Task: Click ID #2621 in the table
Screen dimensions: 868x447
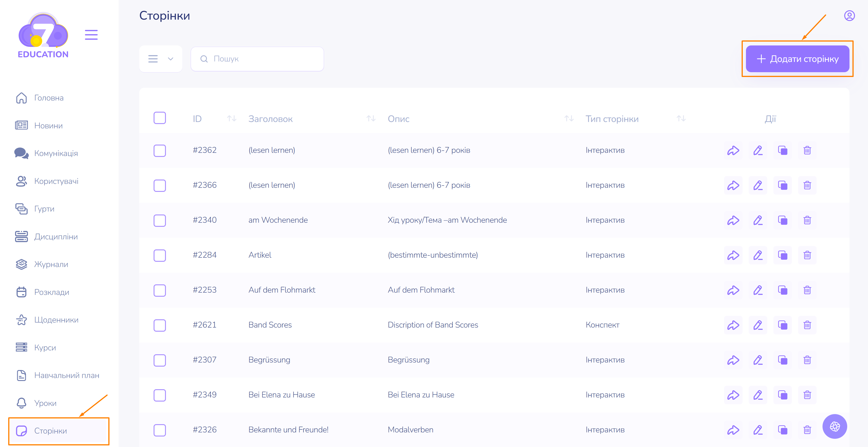Action: click(x=205, y=325)
